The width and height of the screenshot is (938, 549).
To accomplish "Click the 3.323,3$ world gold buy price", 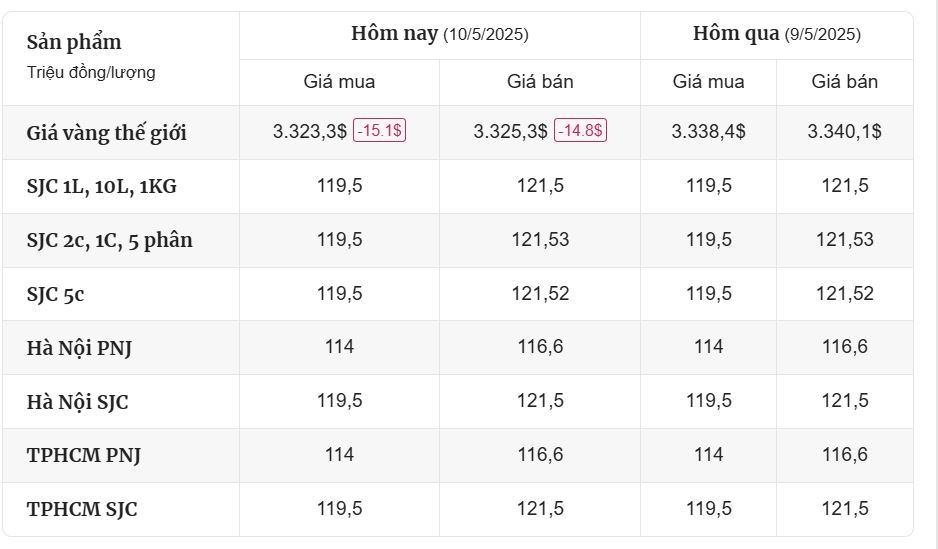I will coord(310,131).
